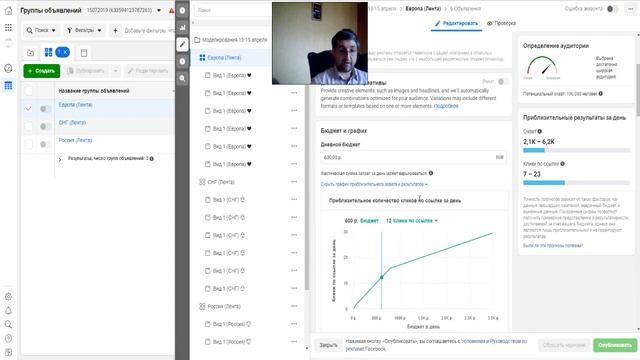Click the daily budget input field
The image size is (640, 360).
[413, 157]
